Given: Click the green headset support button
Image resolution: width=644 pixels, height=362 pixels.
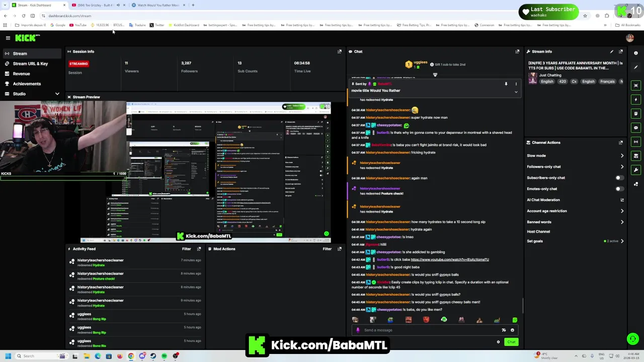Looking at the screenshot, I should [x=633, y=339].
